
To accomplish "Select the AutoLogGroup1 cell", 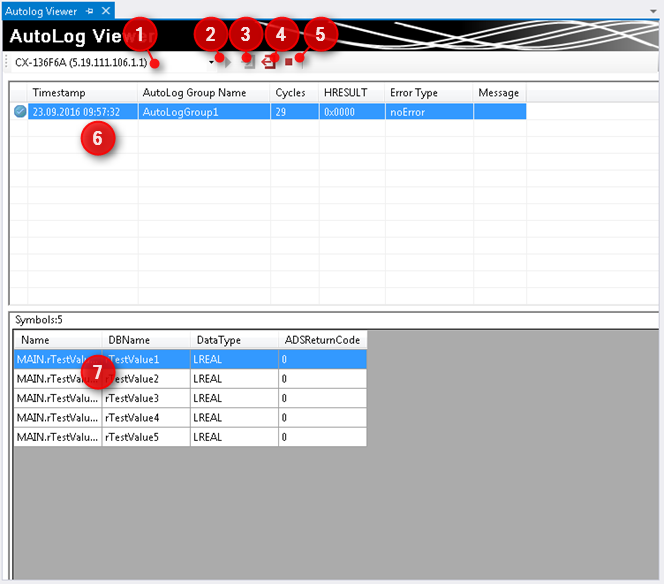I will pyautogui.click(x=204, y=112).
